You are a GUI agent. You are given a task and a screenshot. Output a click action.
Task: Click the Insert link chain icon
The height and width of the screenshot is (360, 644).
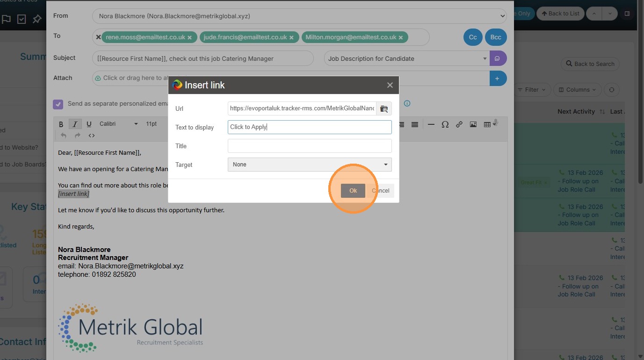459,124
